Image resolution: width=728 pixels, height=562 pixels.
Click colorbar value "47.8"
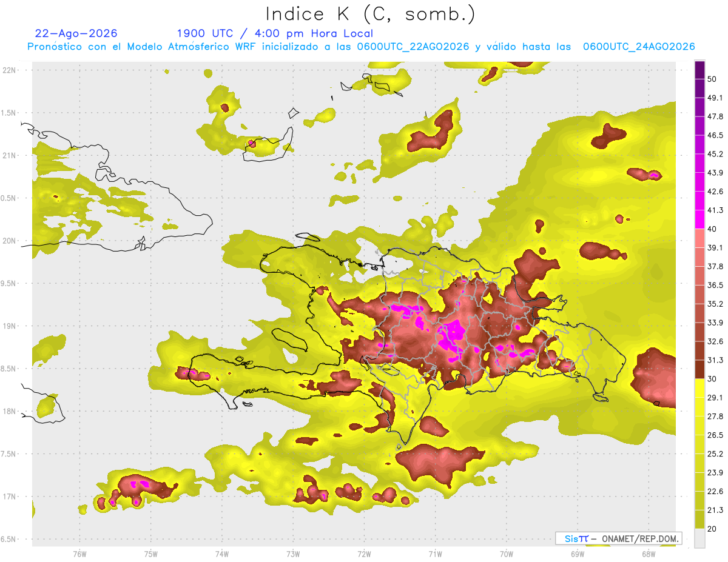click(715, 116)
